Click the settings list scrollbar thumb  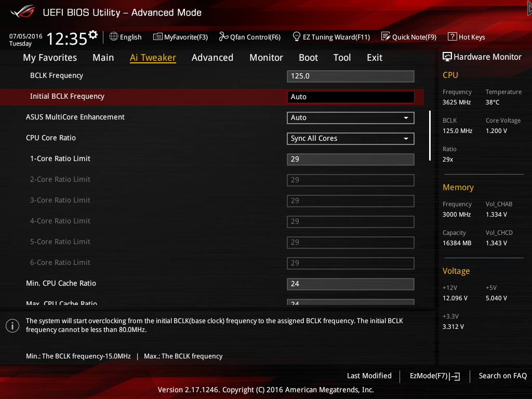click(x=430, y=136)
